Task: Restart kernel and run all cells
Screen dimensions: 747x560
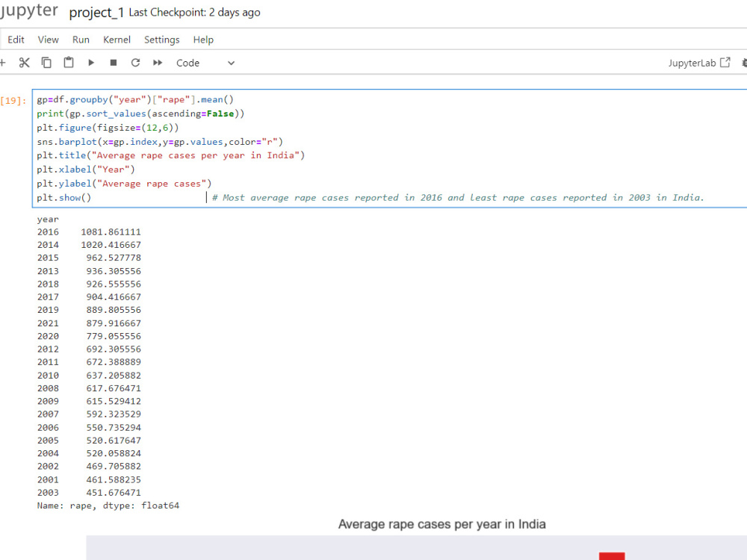Action: 158,63
